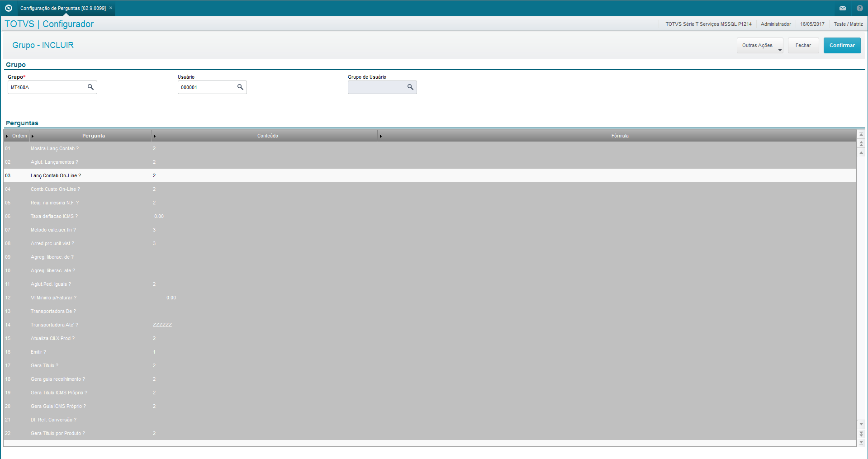Select row 'Taxa deflacao ICMS ?'

(430, 216)
